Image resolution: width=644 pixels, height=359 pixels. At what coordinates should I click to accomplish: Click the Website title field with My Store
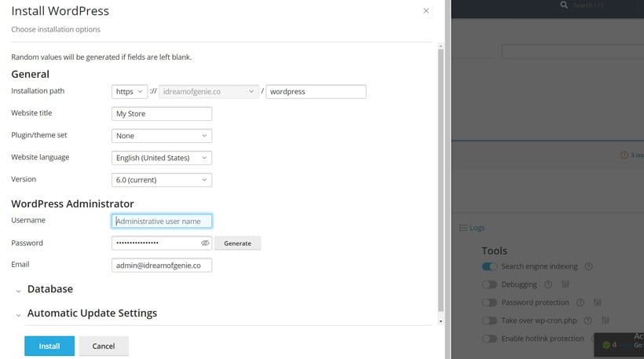coord(162,114)
